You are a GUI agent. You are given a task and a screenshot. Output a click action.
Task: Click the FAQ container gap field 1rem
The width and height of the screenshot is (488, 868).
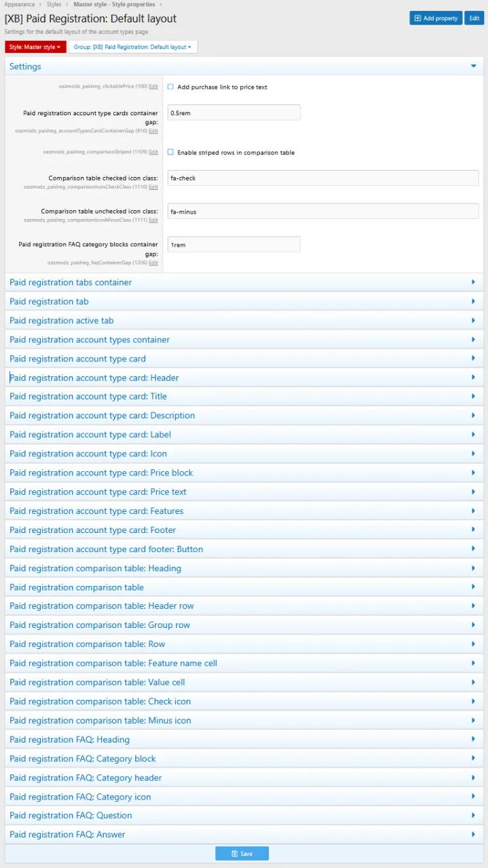[x=233, y=244]
